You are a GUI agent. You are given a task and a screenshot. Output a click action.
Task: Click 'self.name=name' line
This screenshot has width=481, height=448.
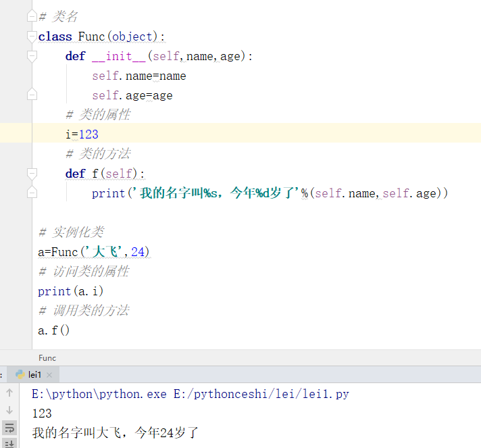[139, 76]
